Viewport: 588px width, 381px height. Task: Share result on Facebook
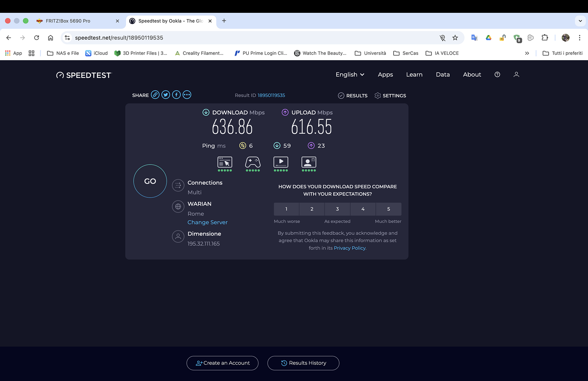coord(176,95)
